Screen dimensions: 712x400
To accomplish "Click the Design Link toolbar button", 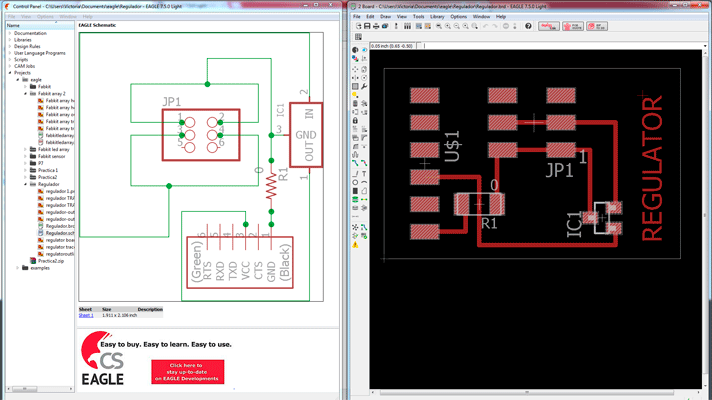I will click(x=549, y=26).
